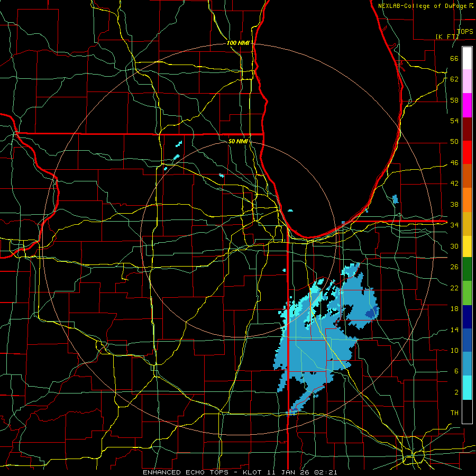The image size is (476, 476).
Task: Click the "2" legend value
Action: pos(456,392)
